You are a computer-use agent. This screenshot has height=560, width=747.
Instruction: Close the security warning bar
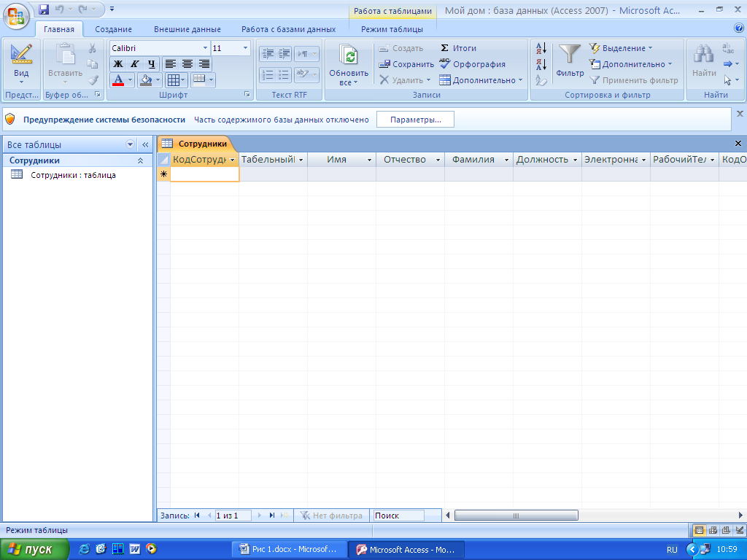[740, 114]
